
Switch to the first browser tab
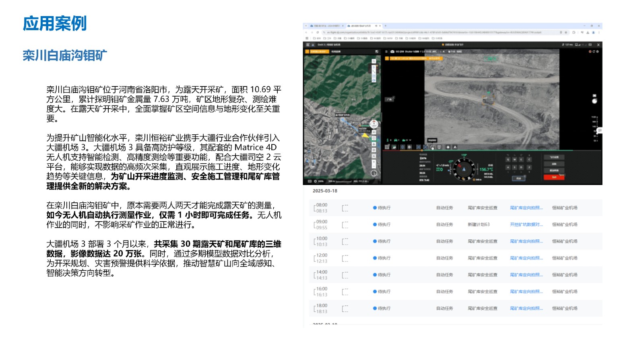tap(327, 26)
